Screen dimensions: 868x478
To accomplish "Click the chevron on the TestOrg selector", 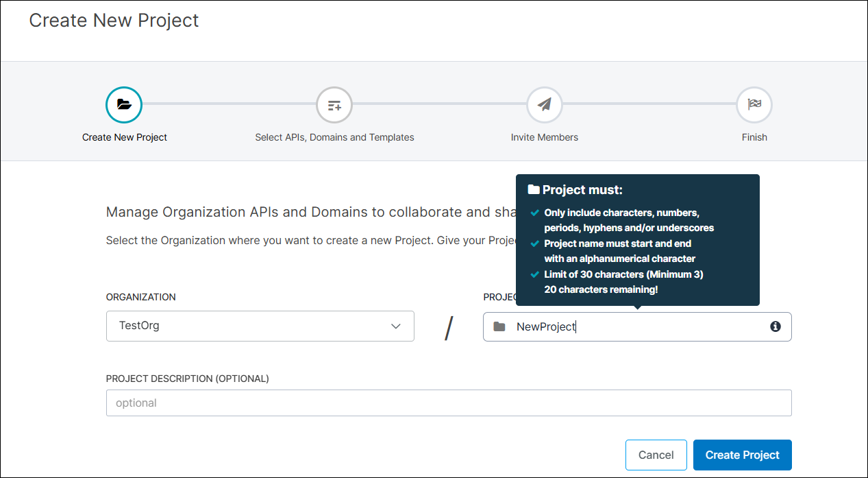I will click(x=395, y=326).
